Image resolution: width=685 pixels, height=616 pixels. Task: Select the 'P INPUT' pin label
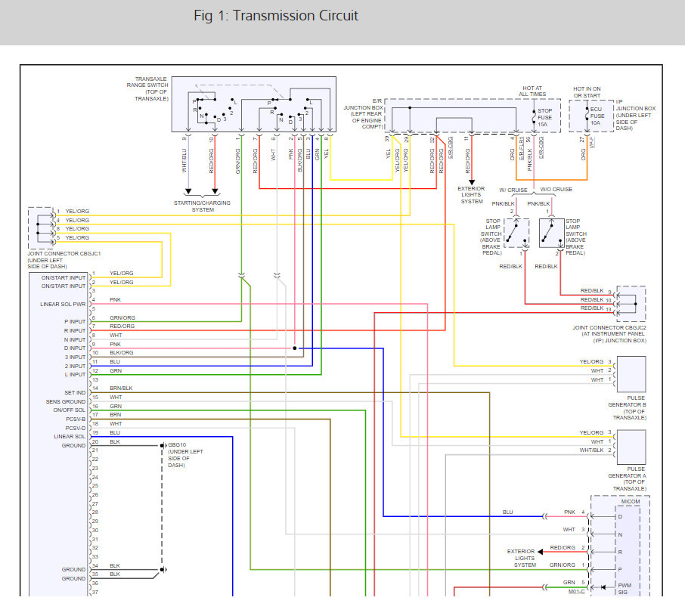click(75, 322)
